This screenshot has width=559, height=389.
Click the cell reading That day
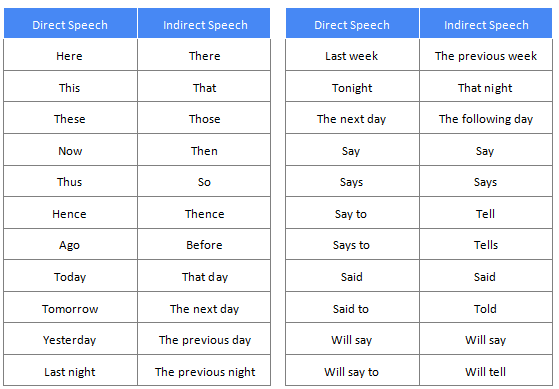(x=204, y=276)
